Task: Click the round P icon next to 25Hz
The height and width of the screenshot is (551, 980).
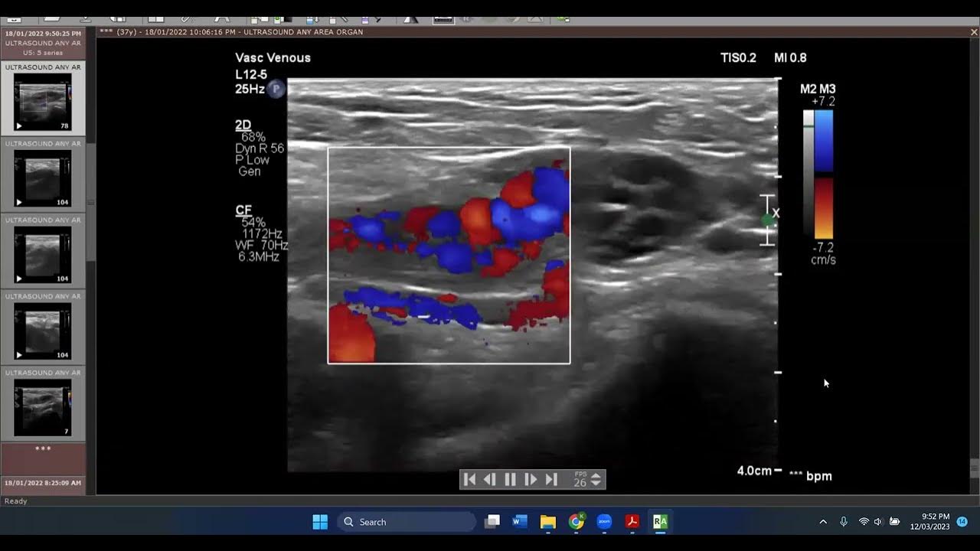Action: (276, 89)
